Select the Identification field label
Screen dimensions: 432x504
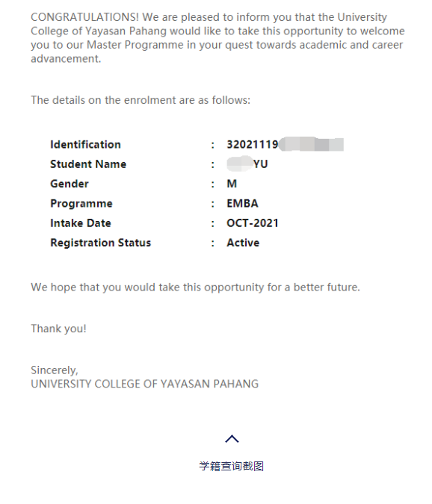point(85,144)
